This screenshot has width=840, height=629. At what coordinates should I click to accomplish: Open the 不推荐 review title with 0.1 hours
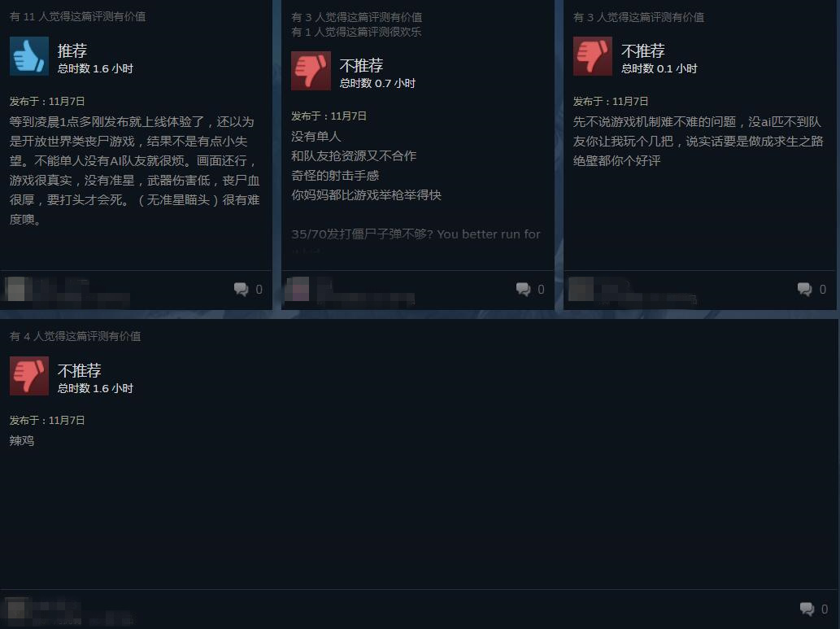[x=643, y=51]
